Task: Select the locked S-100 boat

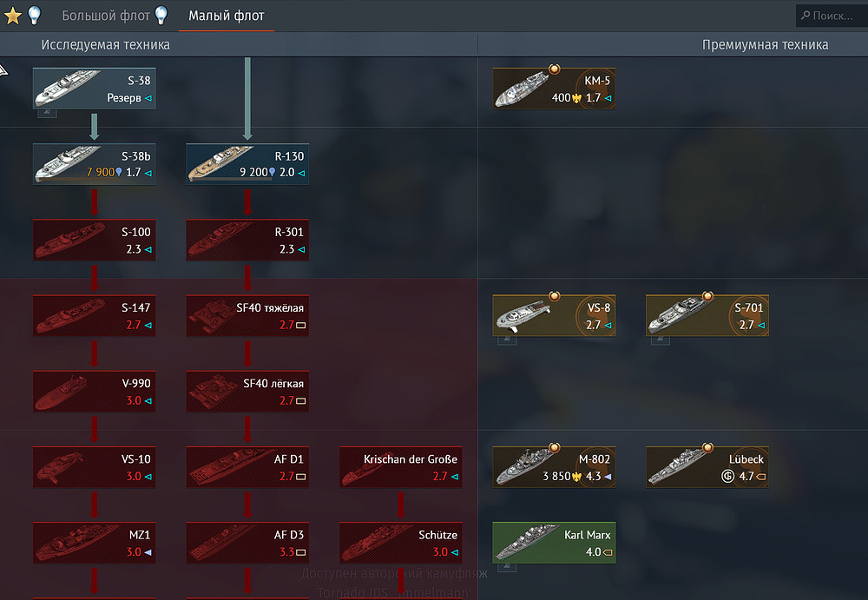Action: point(94,241)
